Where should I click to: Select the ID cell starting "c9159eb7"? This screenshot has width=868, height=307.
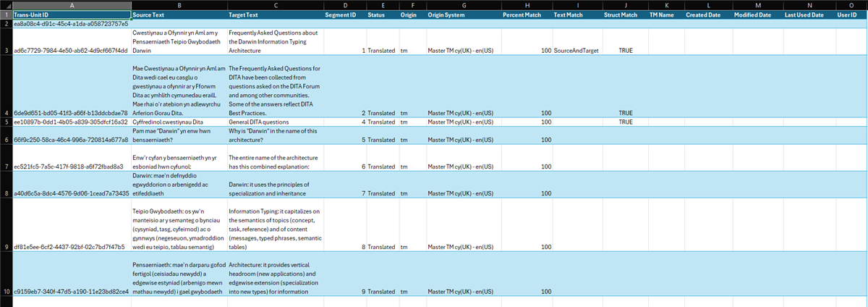pos(72,274)
